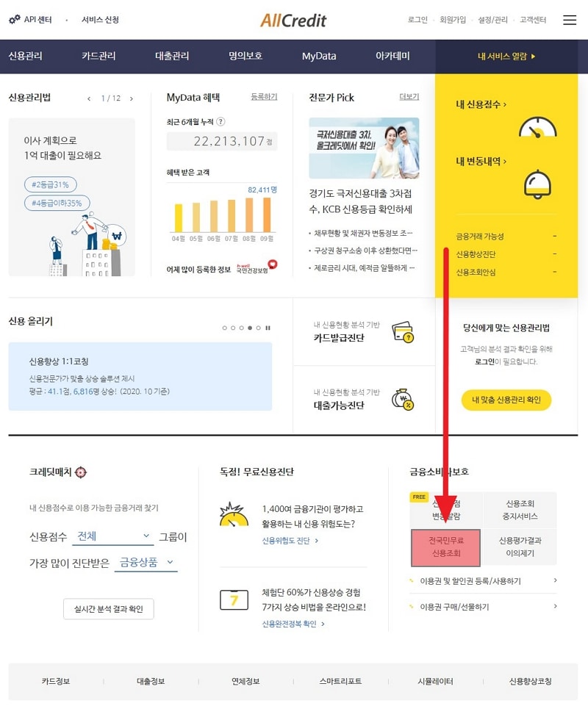Click the 실시간 분석 결과 확인 button
This screenshot has width=588, height=706.
[x=108, y=609]
